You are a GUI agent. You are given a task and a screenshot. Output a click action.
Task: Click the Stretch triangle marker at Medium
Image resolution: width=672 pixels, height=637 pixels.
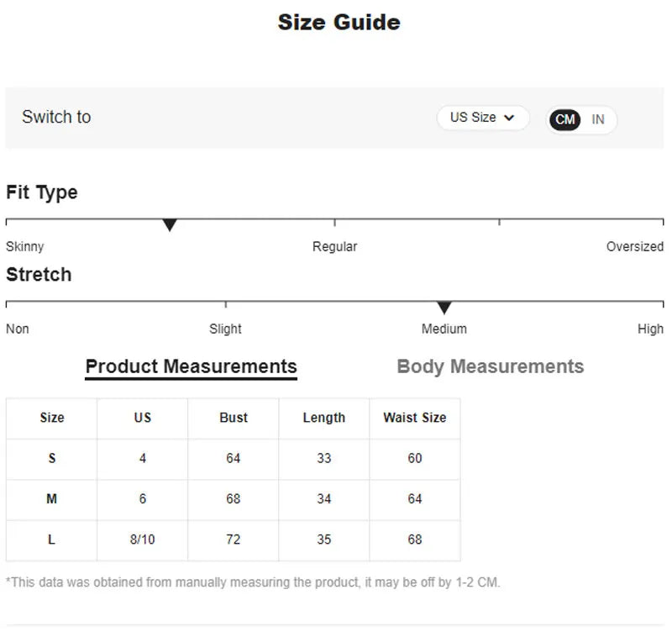tap(444, 308)
